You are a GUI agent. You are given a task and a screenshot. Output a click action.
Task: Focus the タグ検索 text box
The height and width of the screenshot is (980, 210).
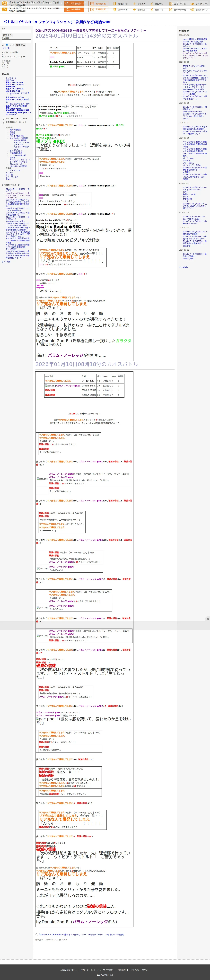click(16, 41)
